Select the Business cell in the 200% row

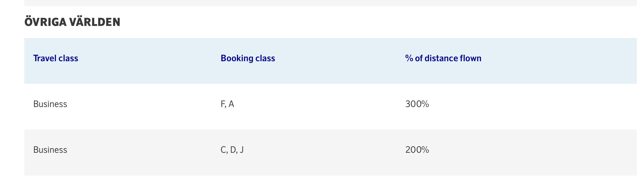[50, 150]
